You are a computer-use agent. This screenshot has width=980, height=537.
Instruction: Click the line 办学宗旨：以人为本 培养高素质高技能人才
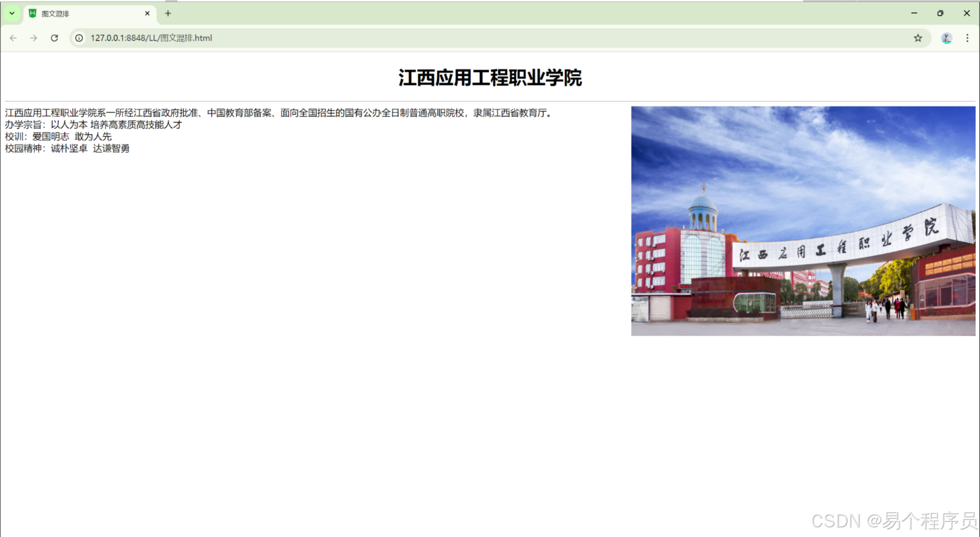[94, 125]
